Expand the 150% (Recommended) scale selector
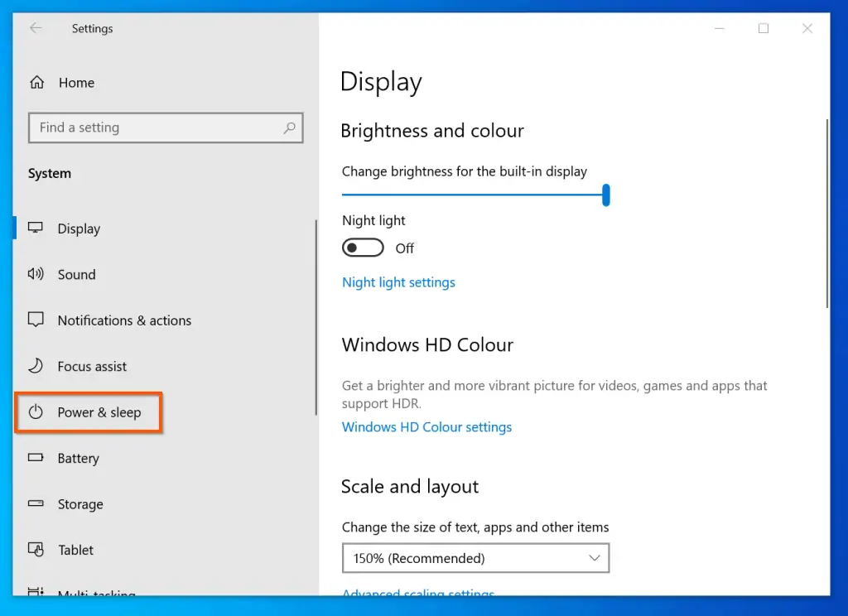Image resolution: width=848 pixels, height=616 pixels. 475,558
